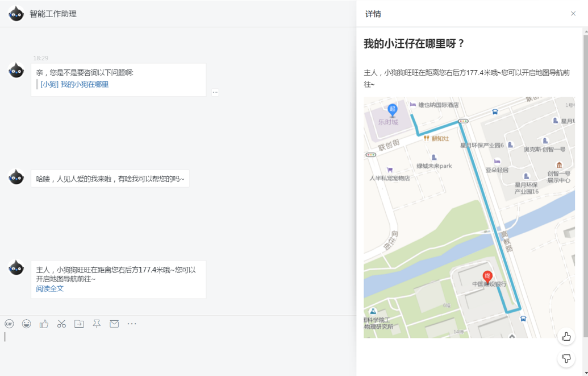The image size is (588, 376).
Task: Open the GIF picker in the chat toolbar
Action: [x=9, y=324]
